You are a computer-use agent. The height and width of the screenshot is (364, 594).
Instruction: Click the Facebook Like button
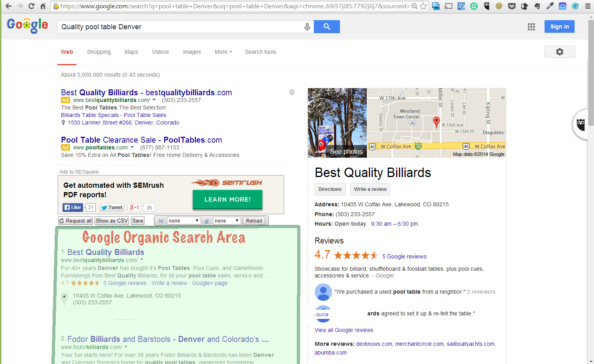point(72,207)
